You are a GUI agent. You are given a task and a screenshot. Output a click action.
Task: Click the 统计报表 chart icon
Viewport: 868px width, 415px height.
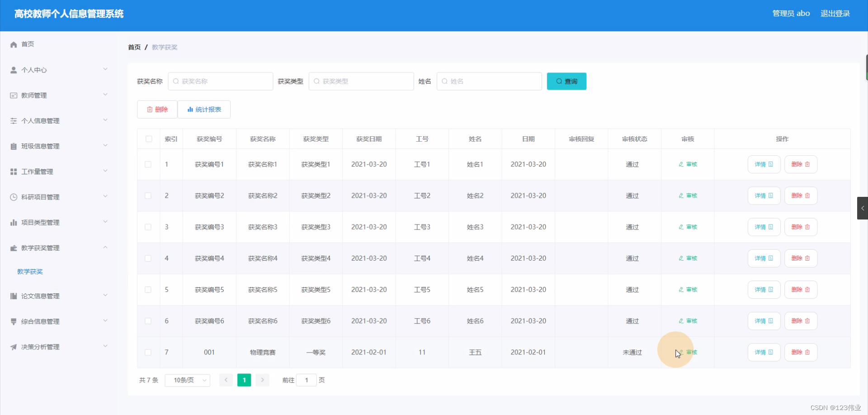click(189, 109)
